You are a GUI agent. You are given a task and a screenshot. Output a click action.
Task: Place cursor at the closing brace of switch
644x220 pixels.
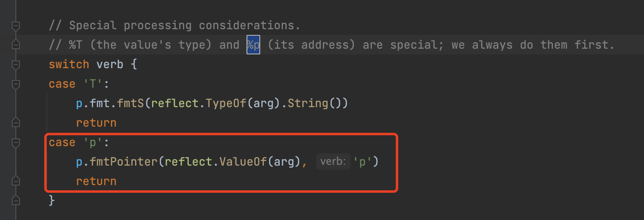(52, 200)
